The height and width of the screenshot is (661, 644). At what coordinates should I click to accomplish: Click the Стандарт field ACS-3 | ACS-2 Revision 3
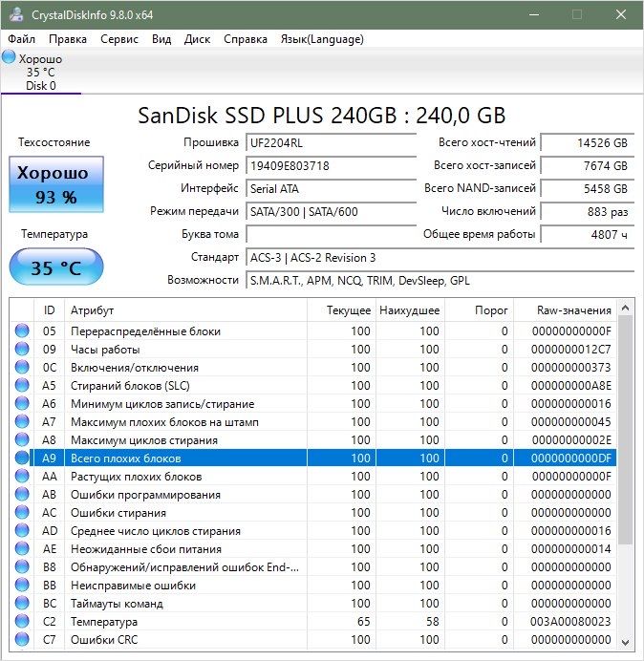pos(440,257)
